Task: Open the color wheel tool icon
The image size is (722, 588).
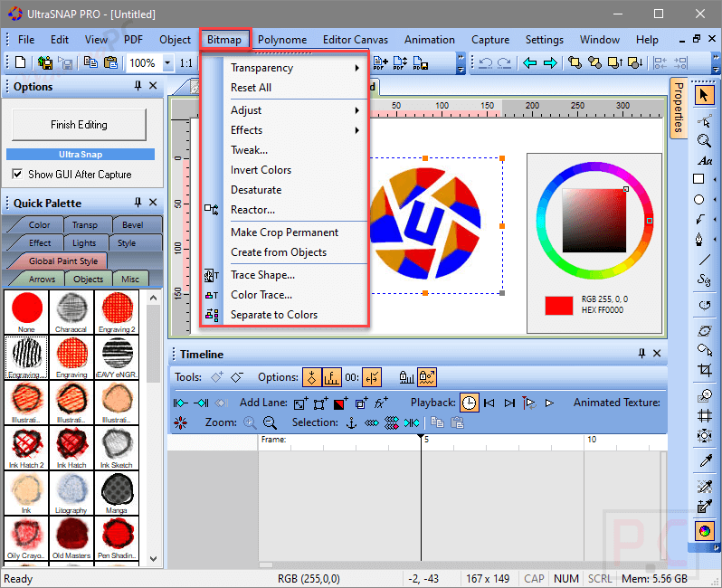Action: click(705, 531)
